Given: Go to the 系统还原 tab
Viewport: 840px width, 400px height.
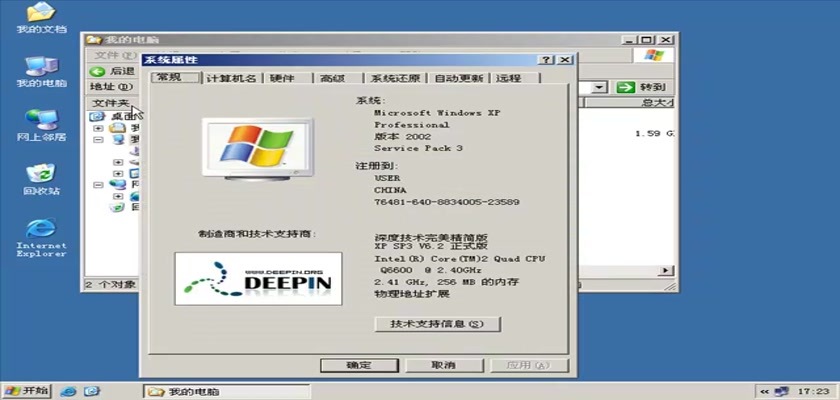Looking at the screenshot, I should coord(396,78).
